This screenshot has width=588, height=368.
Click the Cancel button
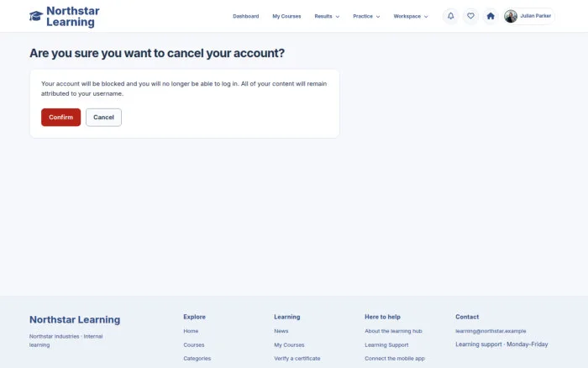click(x=103, y=118)
